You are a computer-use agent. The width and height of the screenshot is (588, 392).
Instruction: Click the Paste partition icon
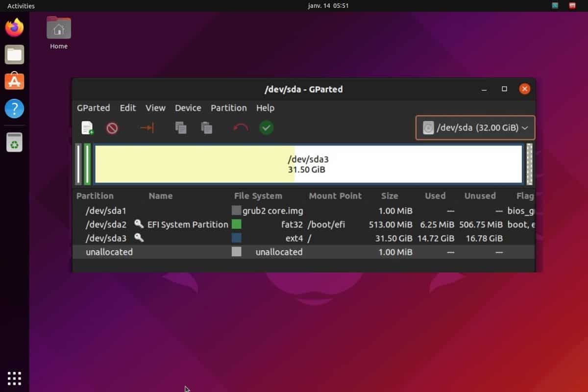coord(206,128)
